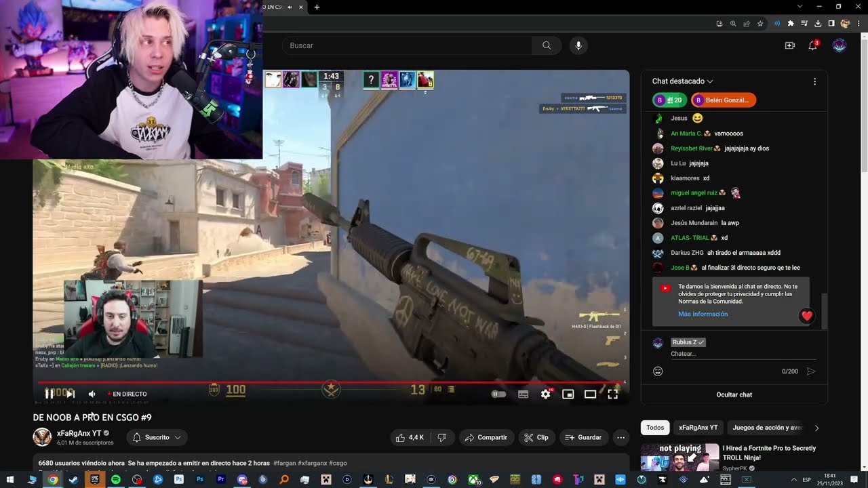Click Ocultar chat button
This screenshot has width=868, height=488.
pyautogui.click(x=734, y=394)
